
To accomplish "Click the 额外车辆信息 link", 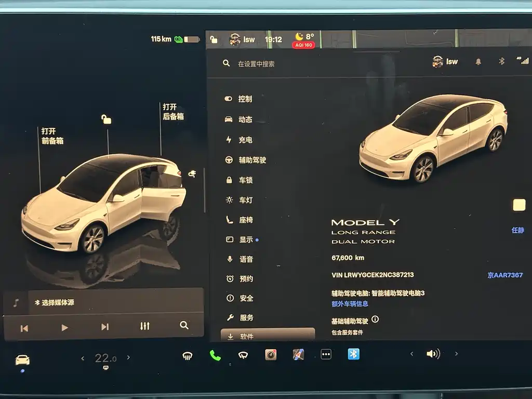I will tap(350, 304).
